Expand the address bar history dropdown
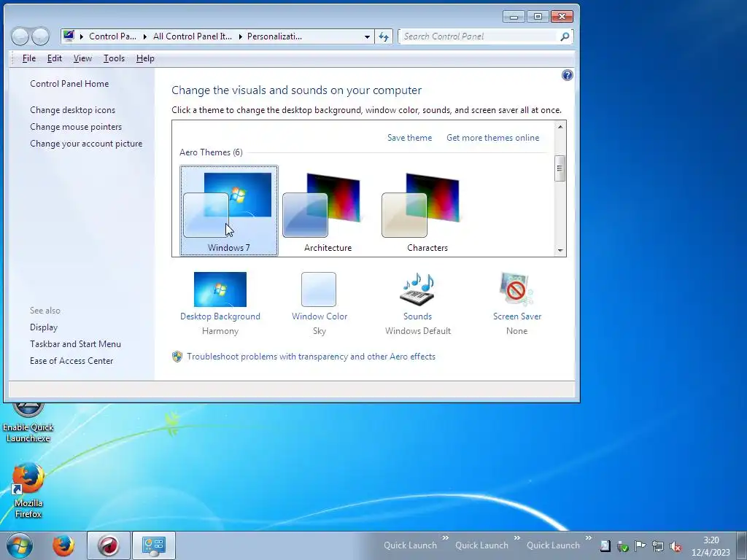747x560 pixels. [x=367, y=36]
